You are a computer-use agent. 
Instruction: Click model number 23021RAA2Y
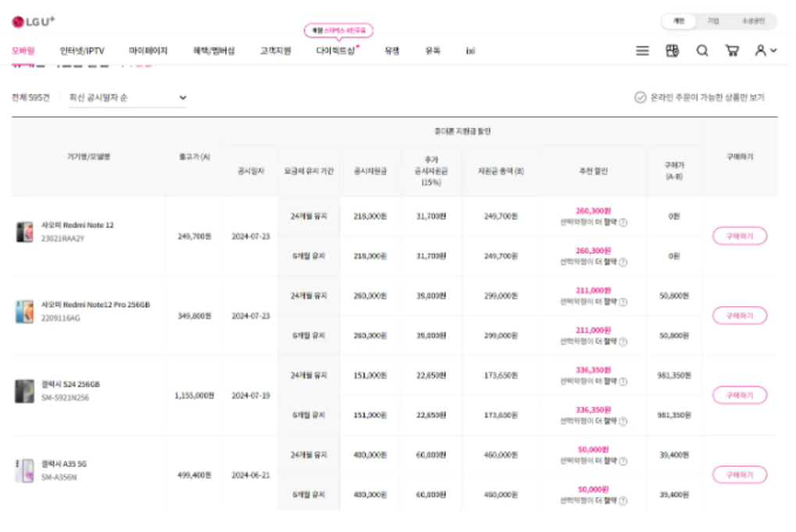(x=63, y=238)
